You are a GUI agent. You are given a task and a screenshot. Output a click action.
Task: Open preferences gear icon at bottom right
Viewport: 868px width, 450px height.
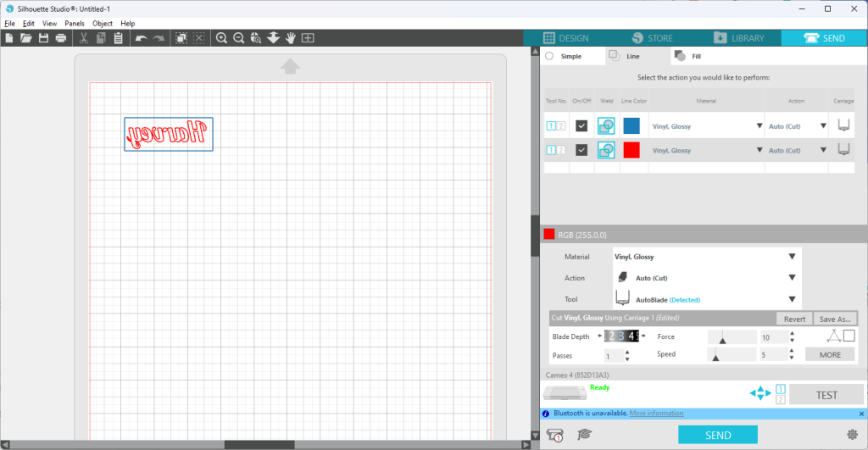(853, 435)
